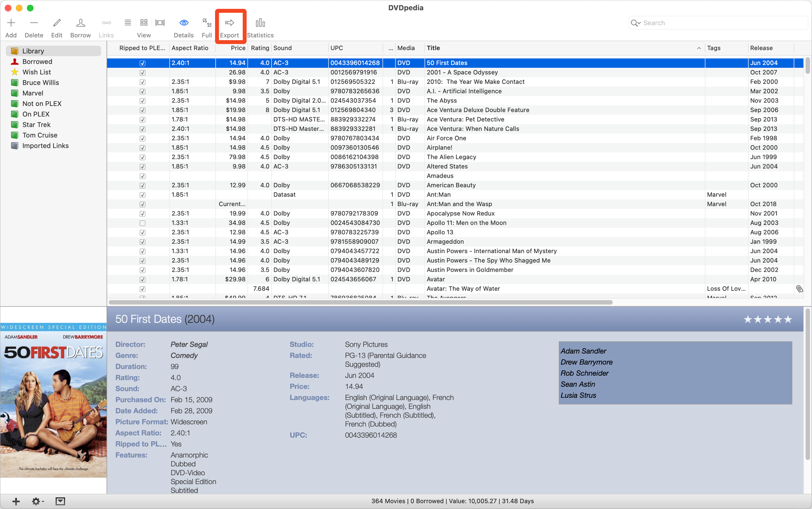Click the Borrow person icon

pyautogui.click(x=80, y=23)
